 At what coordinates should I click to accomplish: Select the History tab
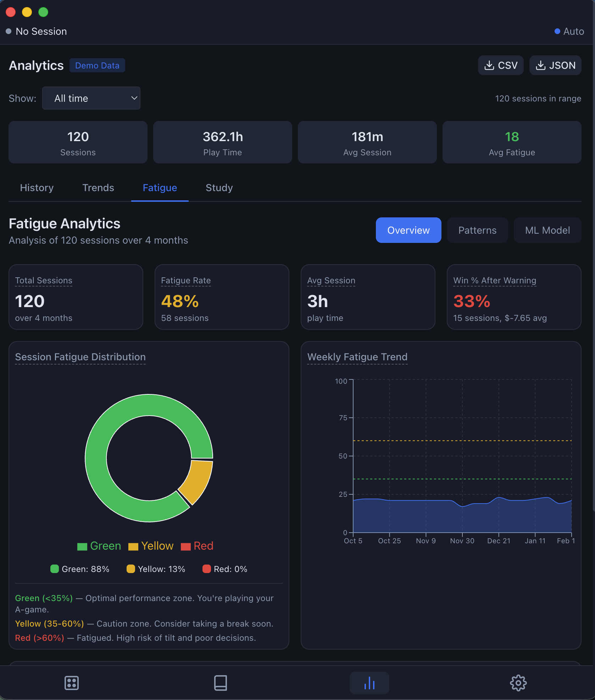(x=37, y=188)
